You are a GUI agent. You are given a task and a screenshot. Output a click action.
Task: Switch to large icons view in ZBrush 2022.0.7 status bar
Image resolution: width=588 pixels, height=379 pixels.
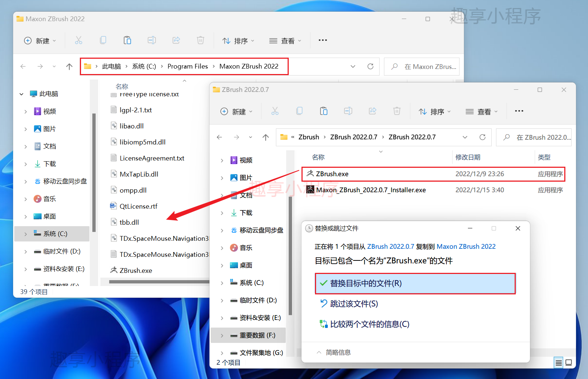point(569,363)
